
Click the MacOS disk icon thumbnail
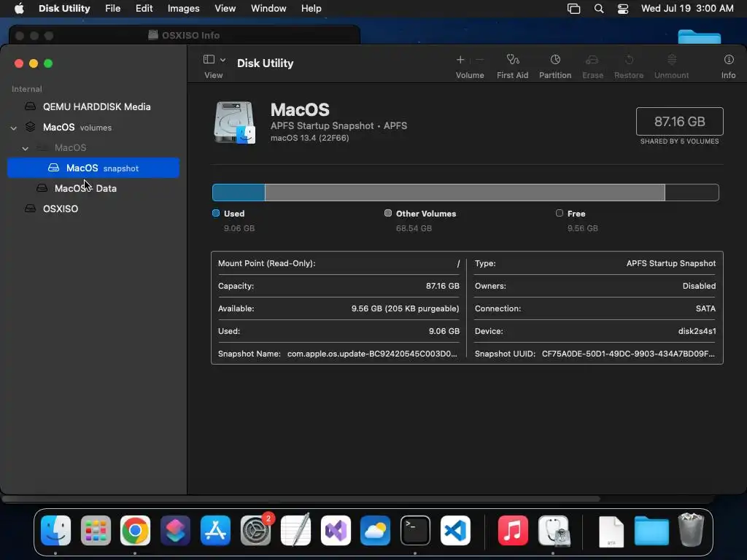click(x=235, y=122)
